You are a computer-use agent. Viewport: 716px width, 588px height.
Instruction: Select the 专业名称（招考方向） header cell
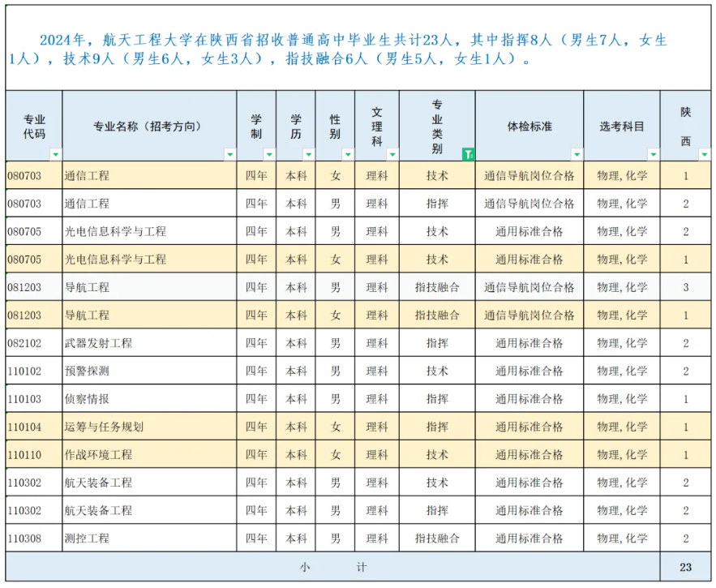tap(149, 126)
